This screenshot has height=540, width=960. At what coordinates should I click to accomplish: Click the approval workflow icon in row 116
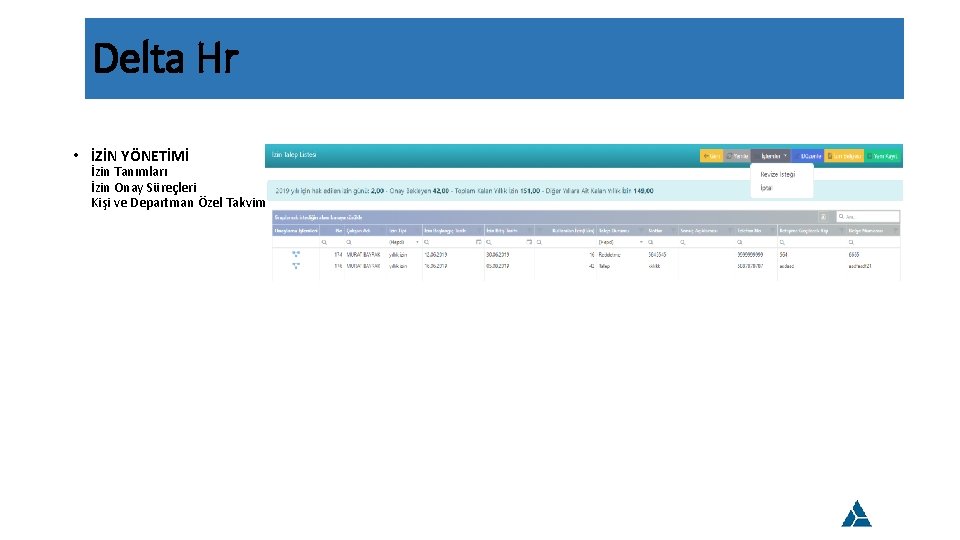pos(296,266)
